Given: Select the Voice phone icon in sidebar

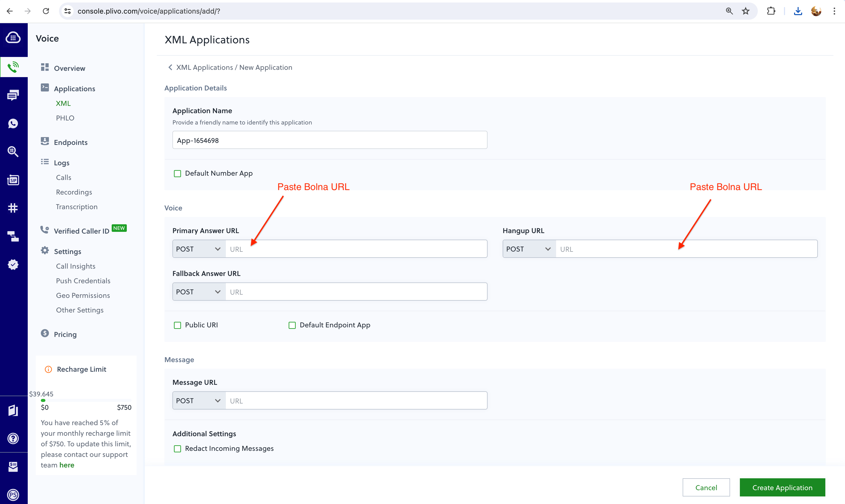Looking at the screenshot, I should pos(13,67).
